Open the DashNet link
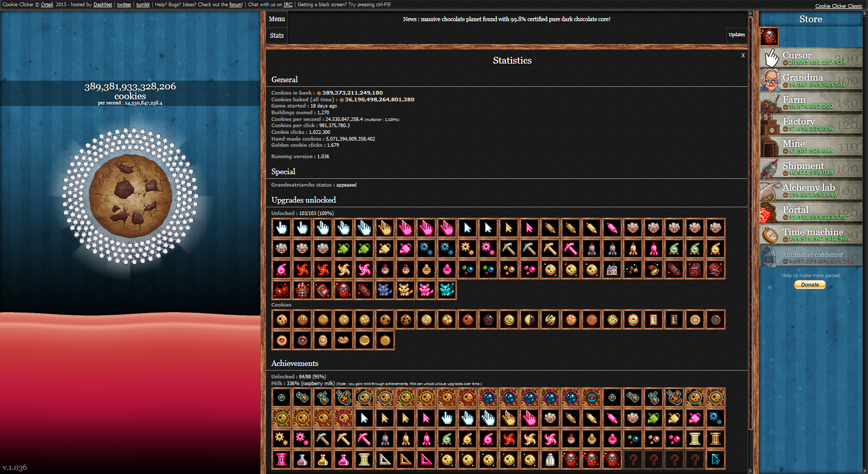Viewport: 868px width, 474px height. point(103,5)
